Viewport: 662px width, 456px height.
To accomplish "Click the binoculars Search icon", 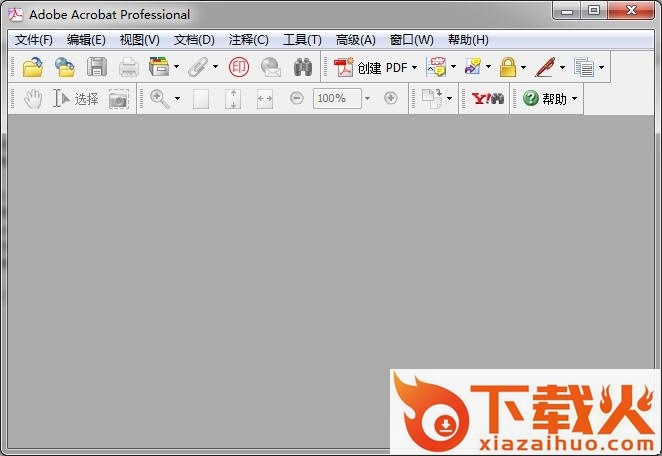I will (x=303, y=67).
